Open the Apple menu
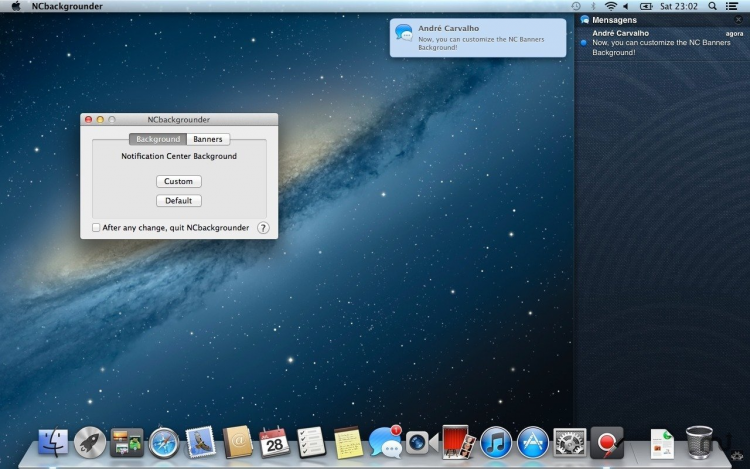 pyautogui.click(x=15, y=6)
